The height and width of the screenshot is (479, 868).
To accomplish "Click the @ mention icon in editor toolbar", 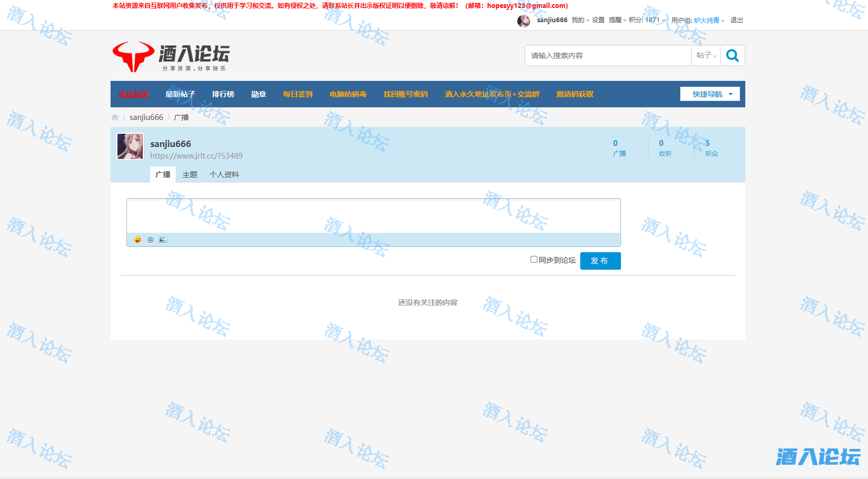I will tap(150, 240).
